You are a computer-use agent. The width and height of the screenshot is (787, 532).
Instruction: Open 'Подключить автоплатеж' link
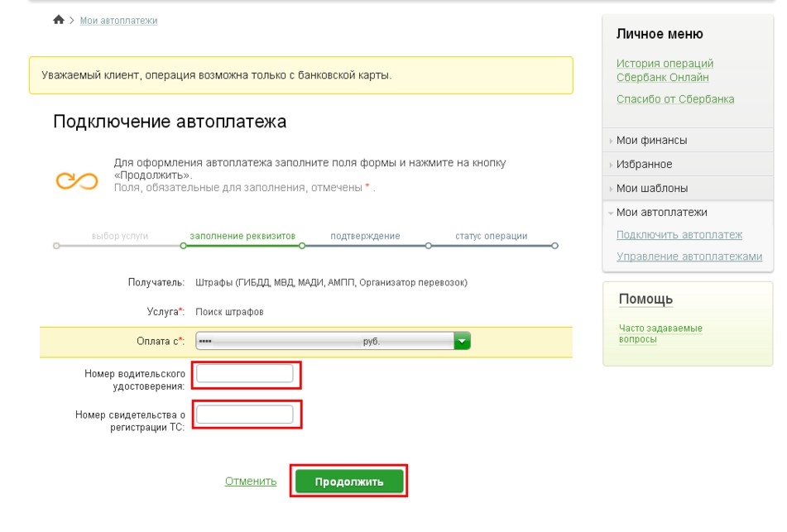click(679, 234)
